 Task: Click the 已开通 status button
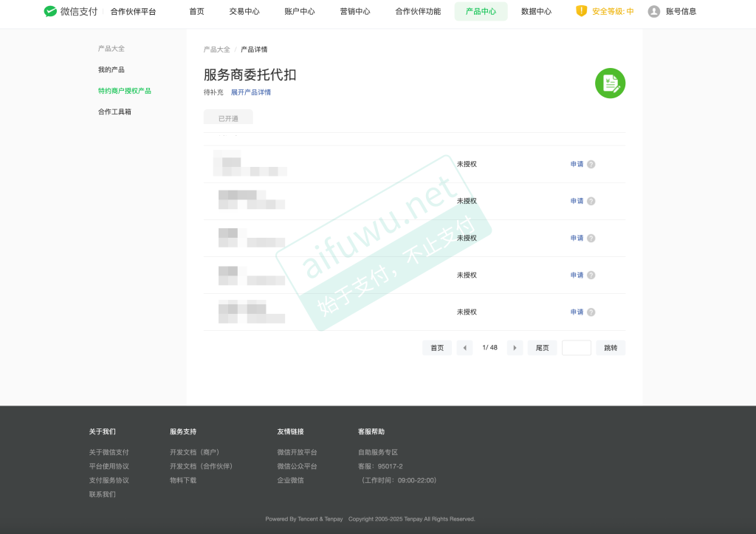[x=228, y=117]
